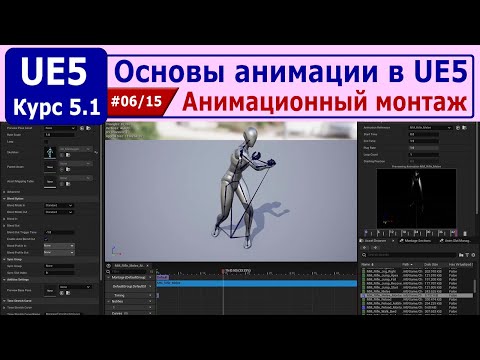Open the Blend Profile Out dropdown

pos(59,252)
